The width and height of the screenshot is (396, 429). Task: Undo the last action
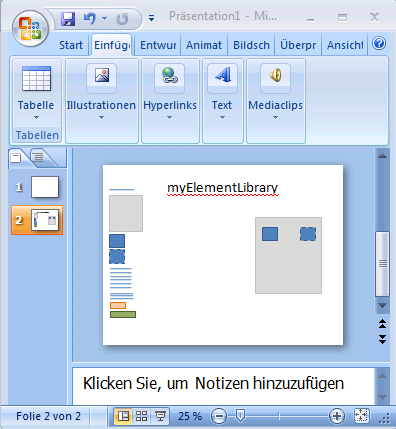pyautogui.click(x=89, y=18)
